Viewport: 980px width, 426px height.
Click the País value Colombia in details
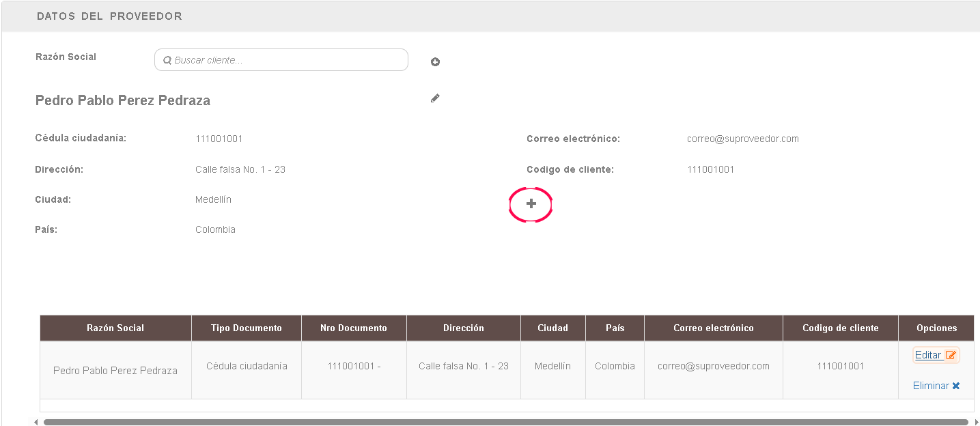[215, 229]
